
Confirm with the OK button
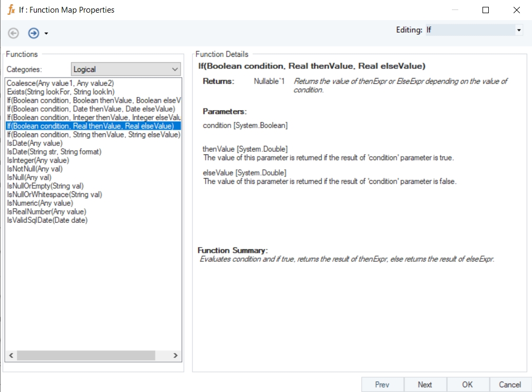click(467, 385)
